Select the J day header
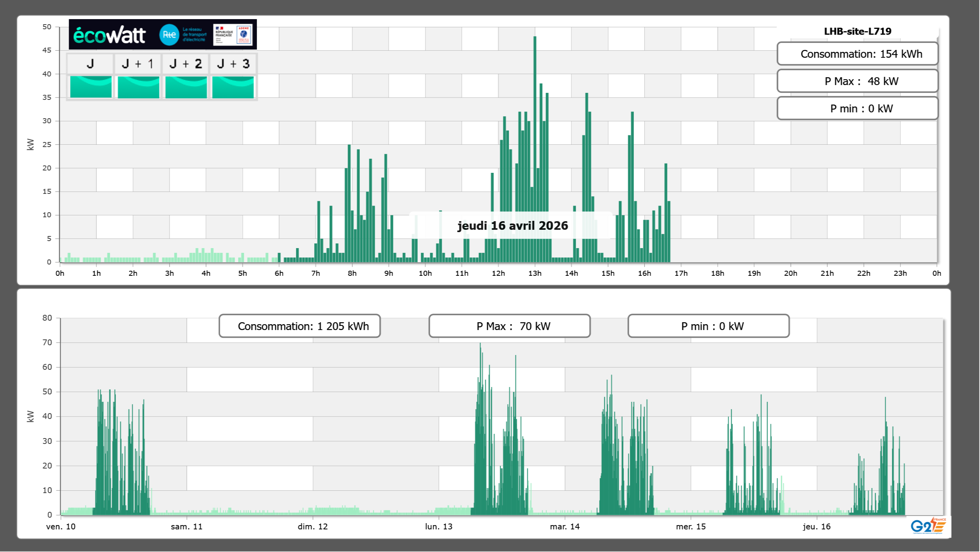The image size is (980, 552). pos(91,64)
